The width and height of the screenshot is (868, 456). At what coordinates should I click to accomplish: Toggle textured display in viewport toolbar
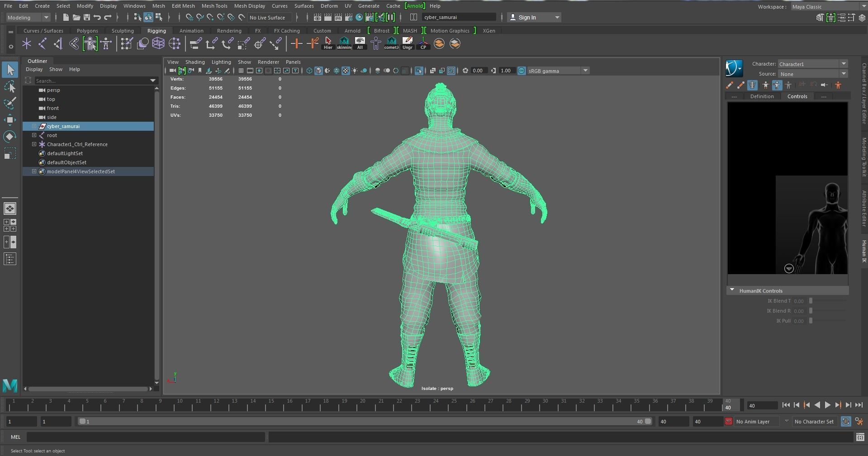pyautogui.click(x=346, y=71)
